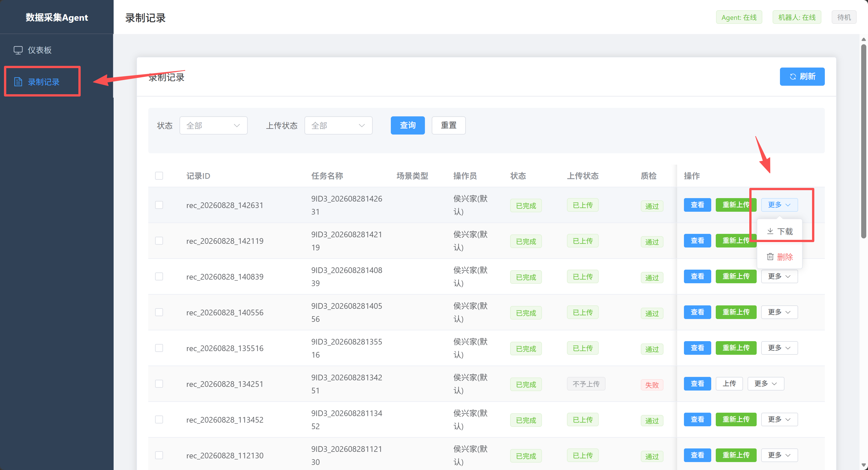Check the row rec_20260828_112130
Image resolution: width=868 pixels, height=470 pixels.
(x=159, y=455)
